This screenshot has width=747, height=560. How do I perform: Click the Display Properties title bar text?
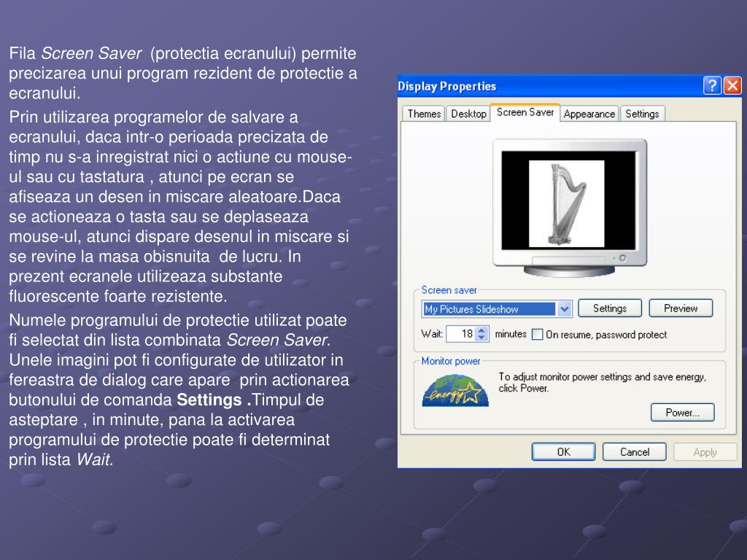(447, 86)
